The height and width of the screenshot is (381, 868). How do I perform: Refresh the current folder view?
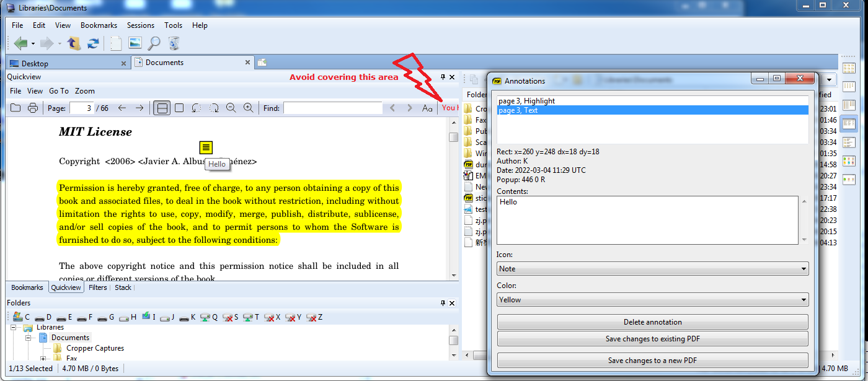(94, 43)
